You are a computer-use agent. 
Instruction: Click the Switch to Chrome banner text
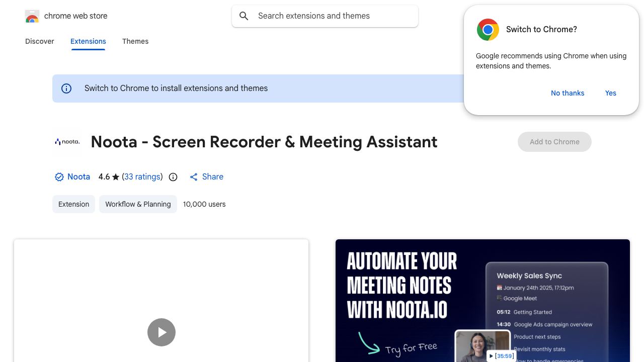pos(176,88)
